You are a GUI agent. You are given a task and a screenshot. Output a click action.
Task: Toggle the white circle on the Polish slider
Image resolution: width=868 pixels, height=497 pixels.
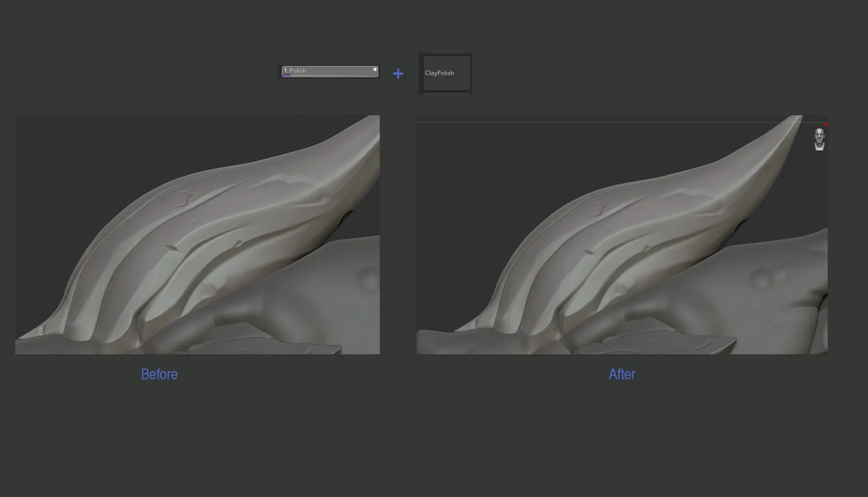click(x=375, y=70)
